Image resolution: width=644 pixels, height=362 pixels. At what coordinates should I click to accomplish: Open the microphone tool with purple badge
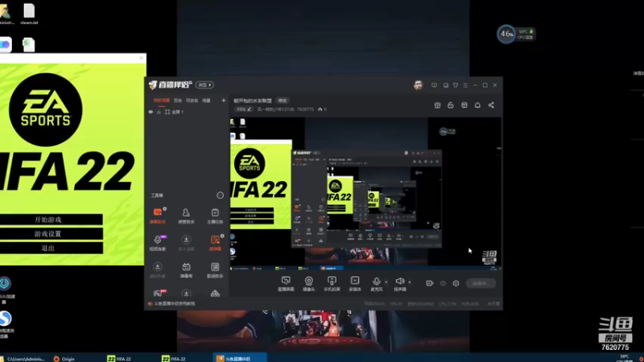(158, 243)
